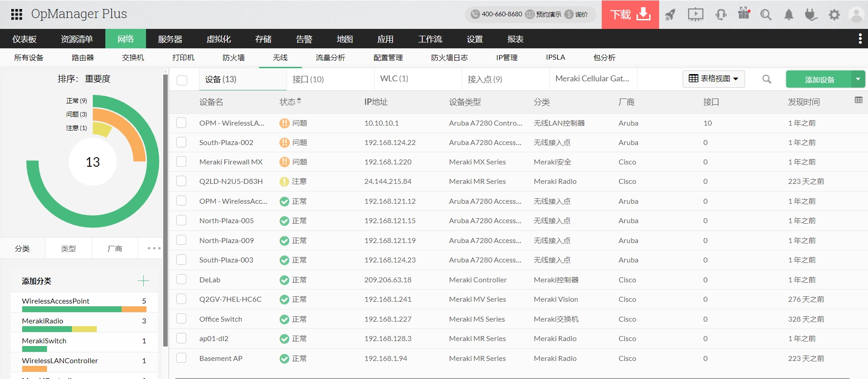The image size is (868, 379).
Task: Change the 排序 重要度 sort option
Action: click(x=98, y=79)
